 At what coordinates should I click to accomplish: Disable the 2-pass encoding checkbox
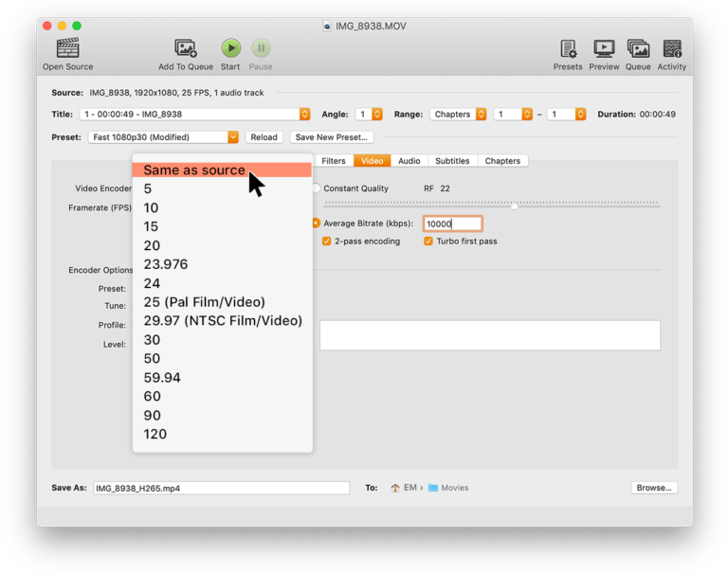pos(327,242)
